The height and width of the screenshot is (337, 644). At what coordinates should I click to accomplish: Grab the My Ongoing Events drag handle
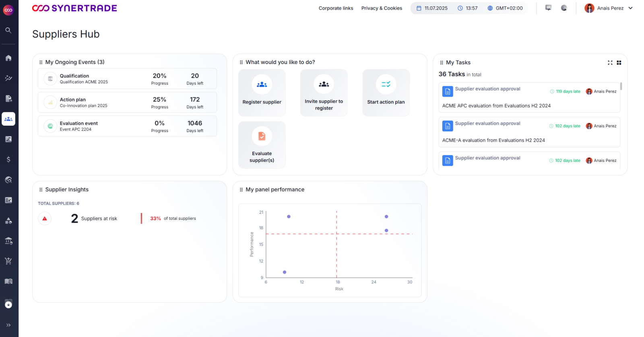click(x=41, y=62)
